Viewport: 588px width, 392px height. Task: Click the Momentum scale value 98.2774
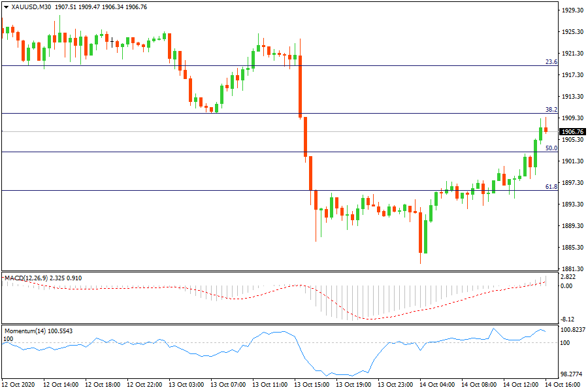(572, 375)
